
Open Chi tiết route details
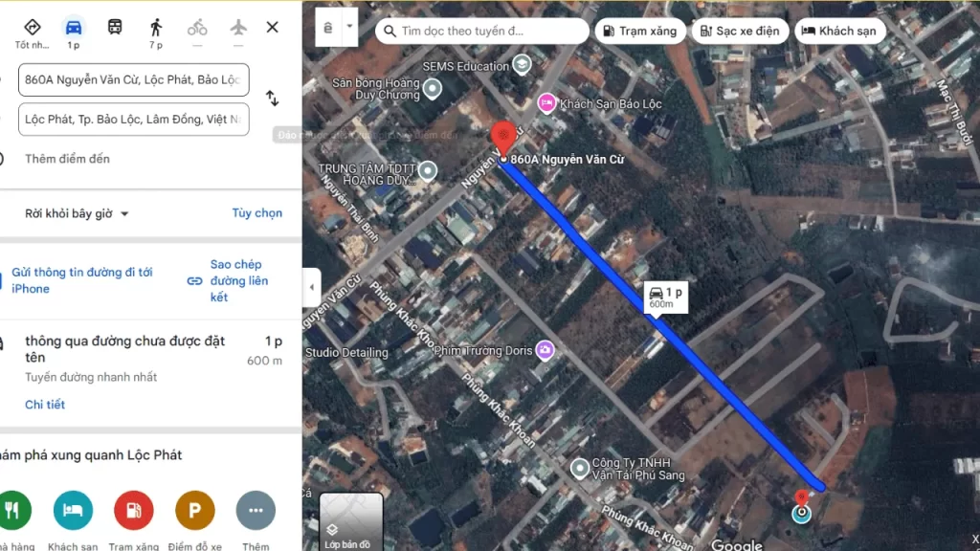pos(45,405)
